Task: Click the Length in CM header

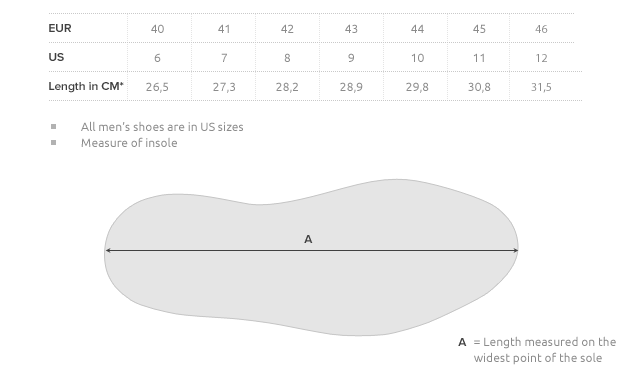Action: click(x=86, y=86)
